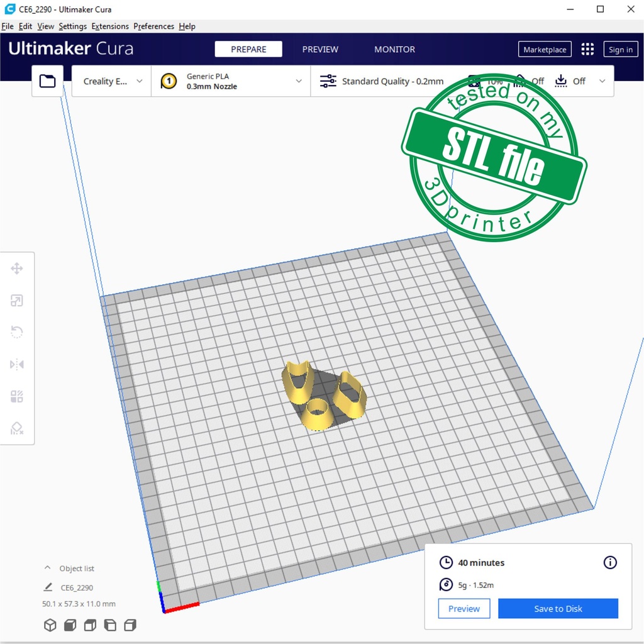The height and width of the screenshot is (644, 644).
Task: Select CE6_2290 in the object list
Action: point(77,588)
